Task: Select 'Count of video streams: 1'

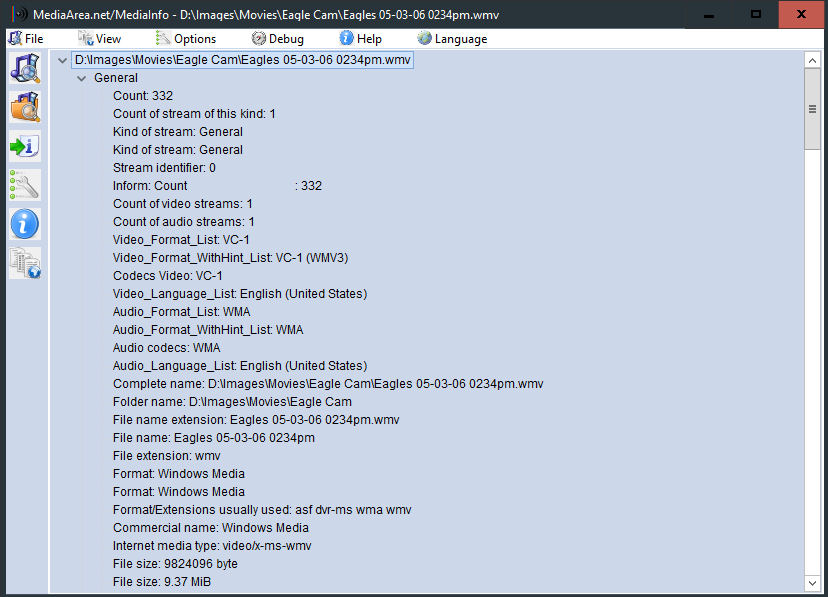Action: click(x=183, y=203)
